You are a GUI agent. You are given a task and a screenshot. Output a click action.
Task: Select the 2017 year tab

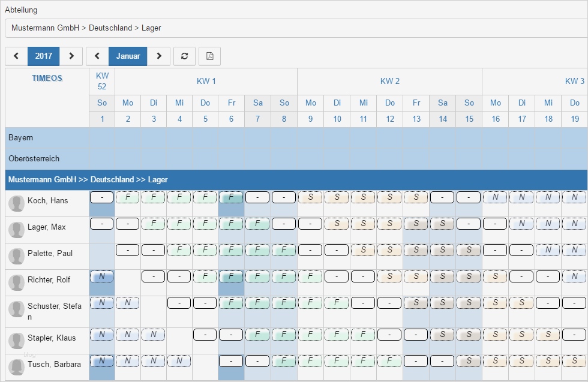click(x=43, y=56)
